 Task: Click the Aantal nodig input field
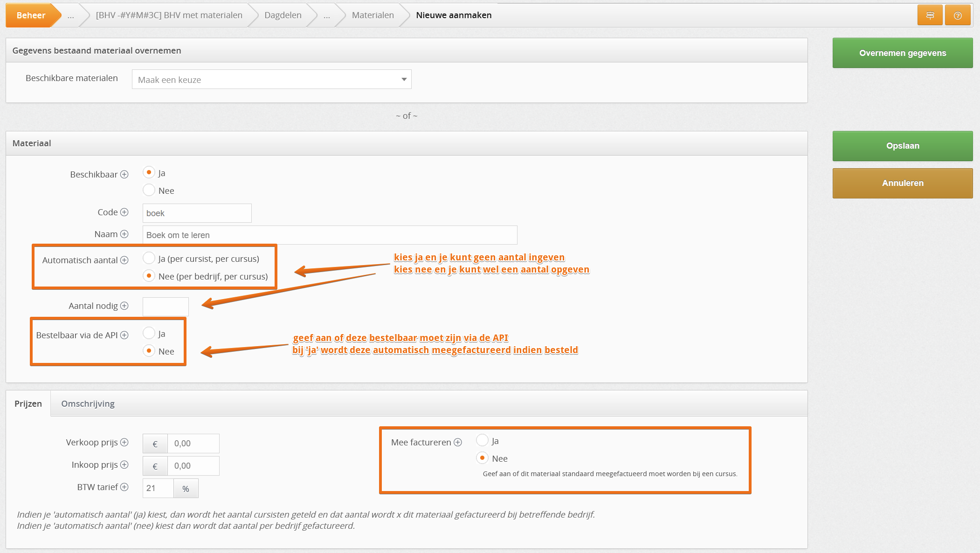pos(166,307)
